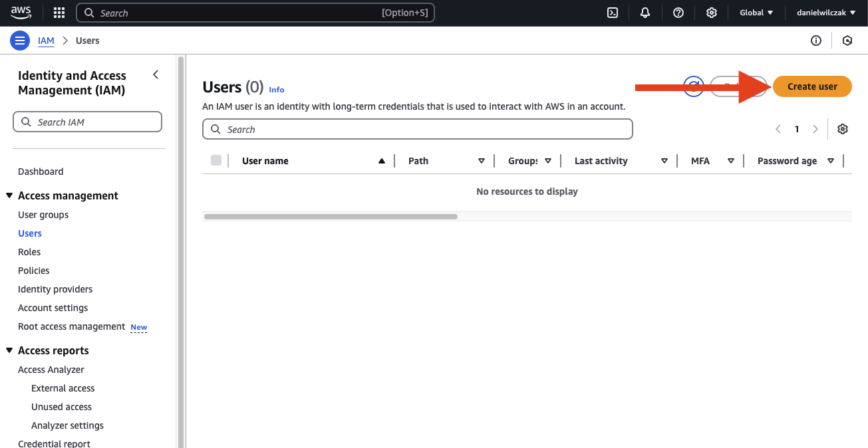Open Identity providers in the sidebar
This screenshot has height=448, width=868.
(55, 289)
